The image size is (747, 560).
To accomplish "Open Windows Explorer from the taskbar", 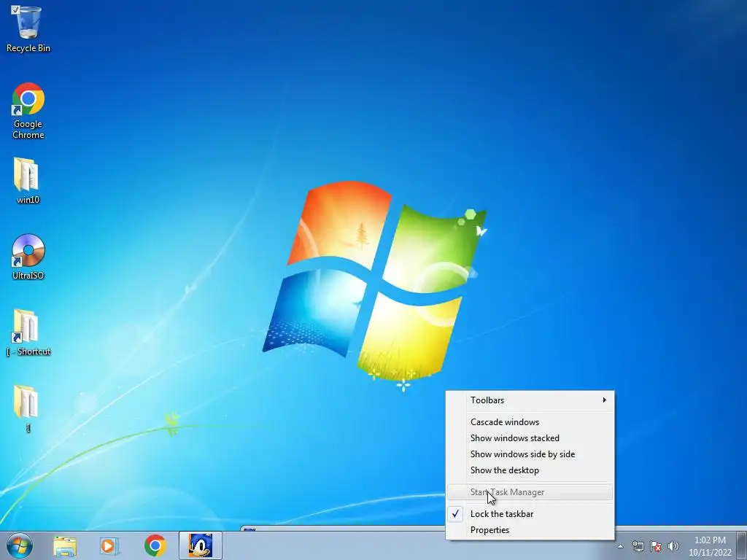I will point(65,545).
